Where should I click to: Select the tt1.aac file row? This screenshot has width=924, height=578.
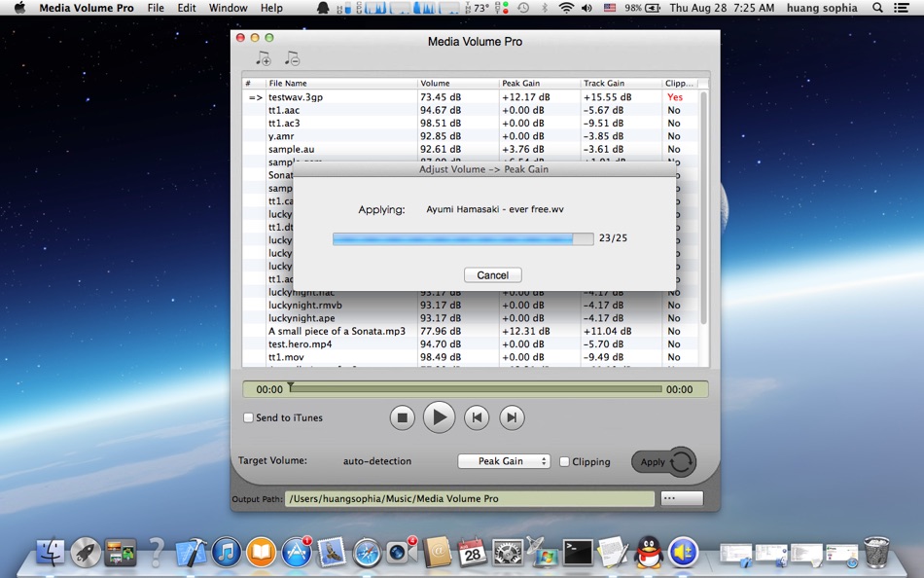(470, 110)
